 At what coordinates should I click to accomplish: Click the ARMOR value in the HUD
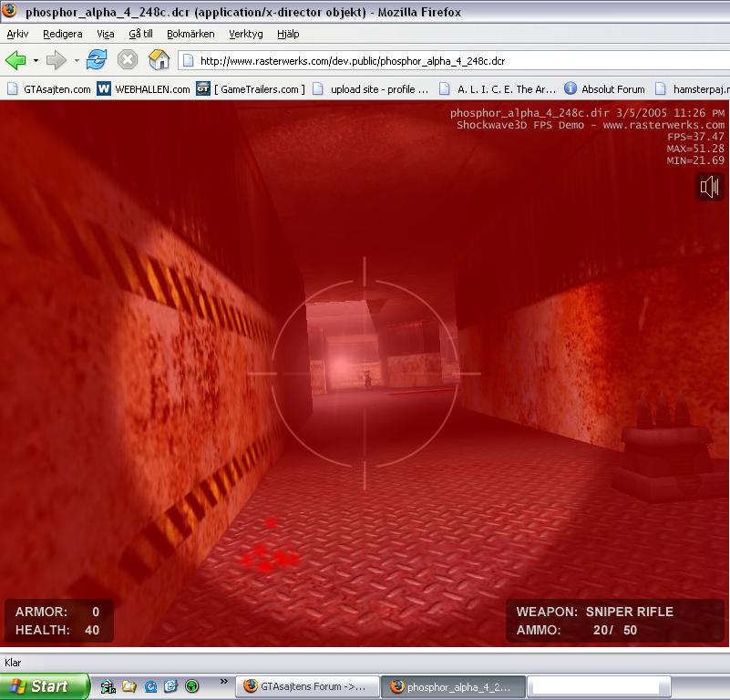pyautogui.click(x=96, y=612)
